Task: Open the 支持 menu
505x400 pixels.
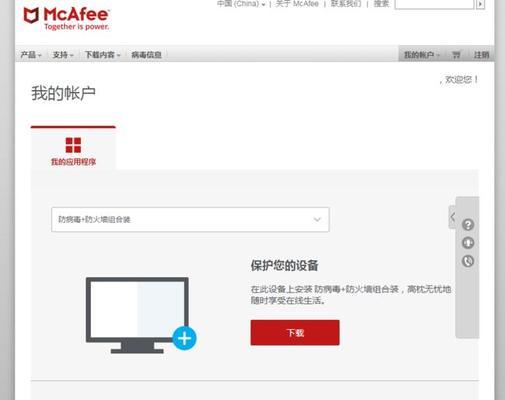Action: pos(63,55)
